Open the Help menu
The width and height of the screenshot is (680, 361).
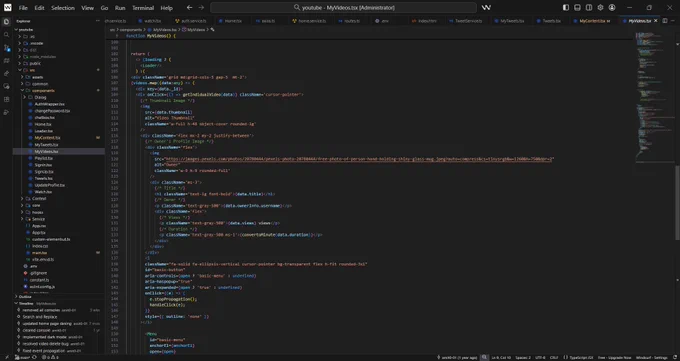point(167,8)
